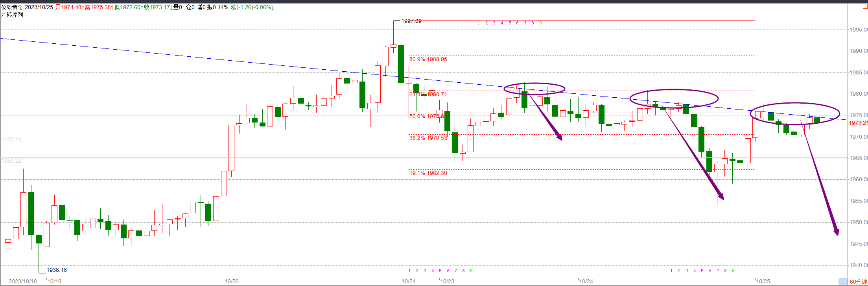Click the change 涨(-1.26)-0.06% readout

click(x=252, y=7)
